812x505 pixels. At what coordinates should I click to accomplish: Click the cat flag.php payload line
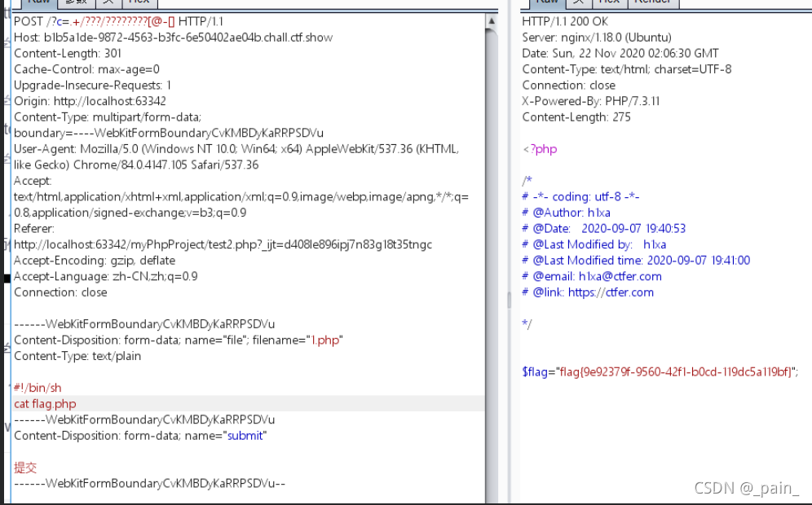(x=45, y=403)
